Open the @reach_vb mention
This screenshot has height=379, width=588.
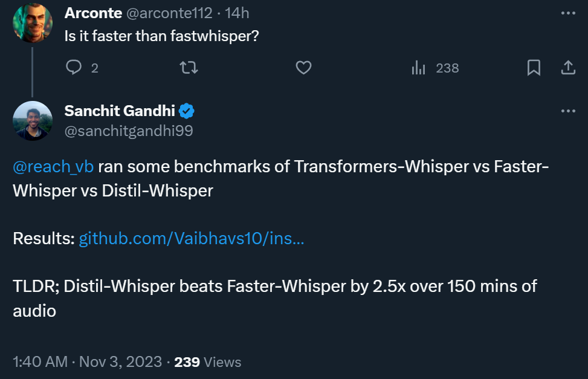53,166
